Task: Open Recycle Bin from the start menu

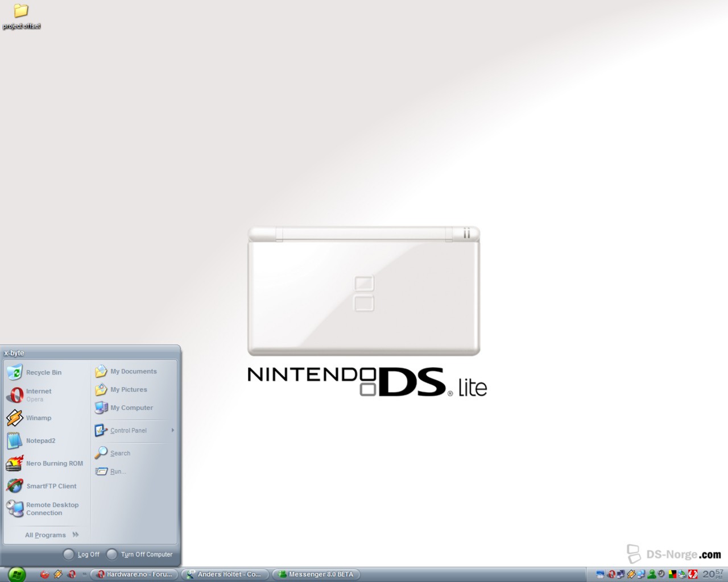Action: click(47, 372)
